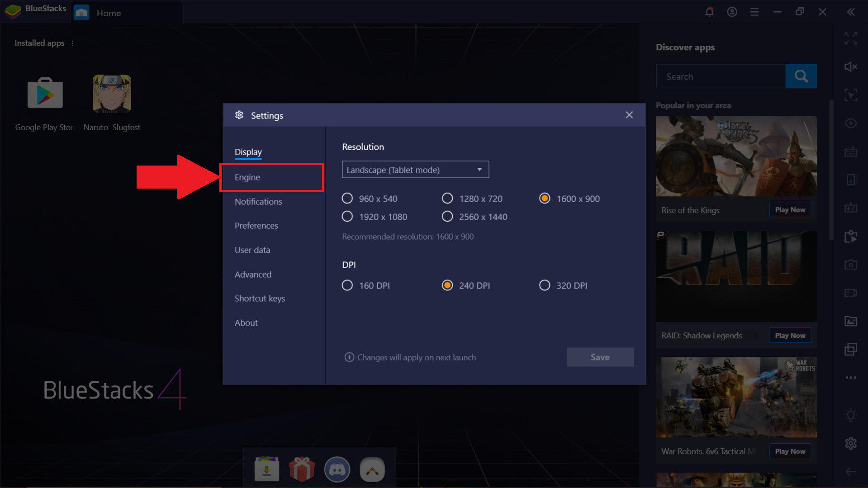
Task: Open the Discord icon in dock
Action: pyautogui.click(x=337, y=469)
